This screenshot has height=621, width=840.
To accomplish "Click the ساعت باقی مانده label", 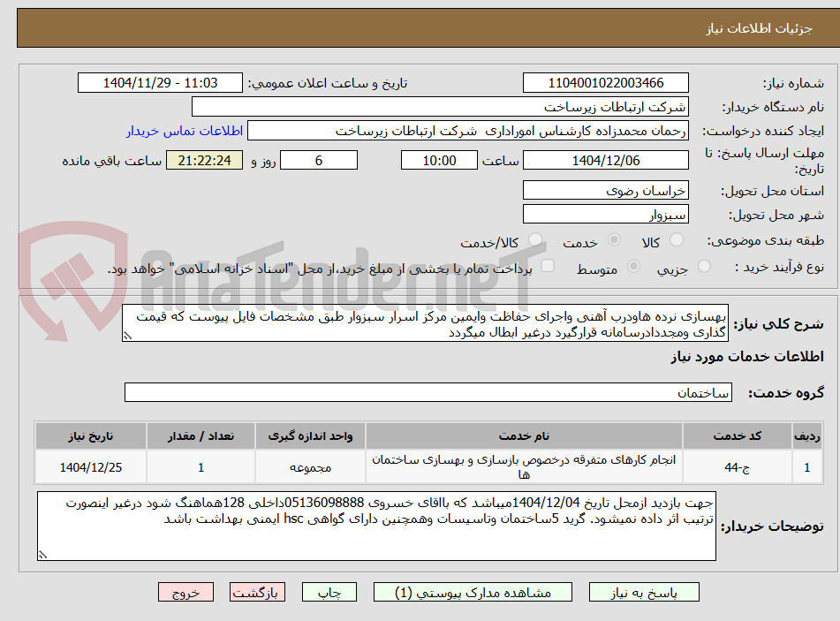I will click(x=111, y=161).
